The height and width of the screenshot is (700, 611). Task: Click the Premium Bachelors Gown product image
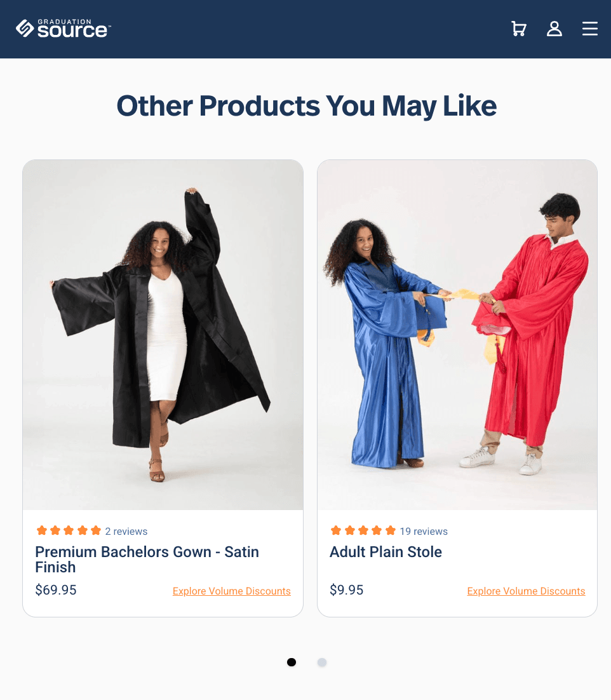pyautogui.click(x=163, y=335)
